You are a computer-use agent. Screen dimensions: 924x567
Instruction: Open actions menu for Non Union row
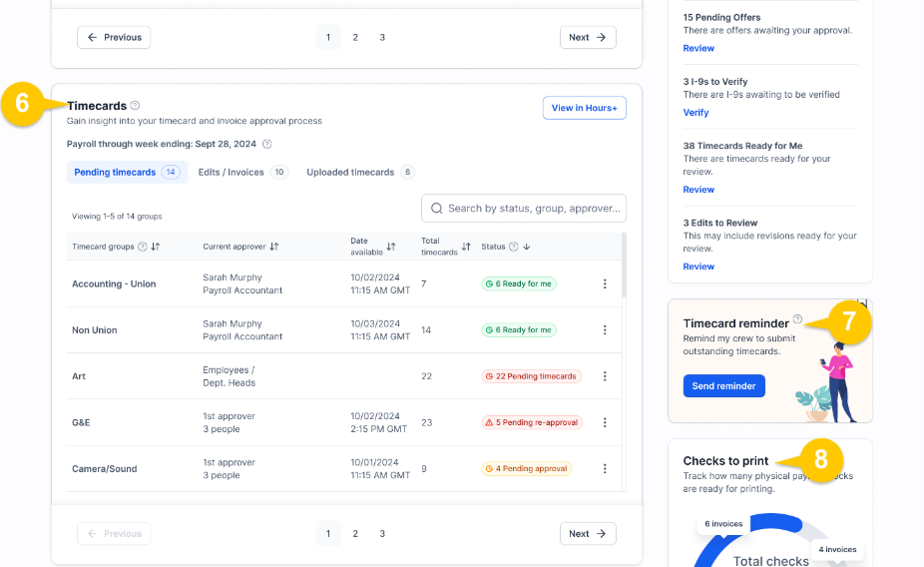click(x=605, y=330)
